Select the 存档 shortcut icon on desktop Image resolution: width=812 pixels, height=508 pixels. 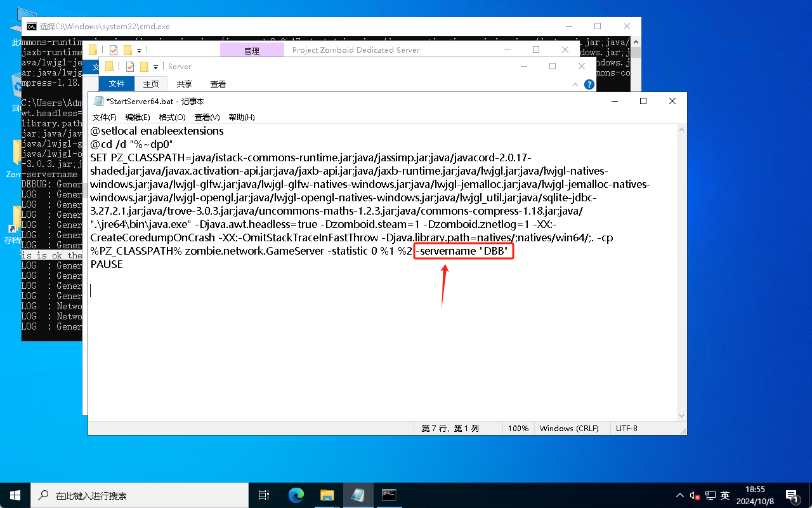pyautogui.click(x=13, y=225)
